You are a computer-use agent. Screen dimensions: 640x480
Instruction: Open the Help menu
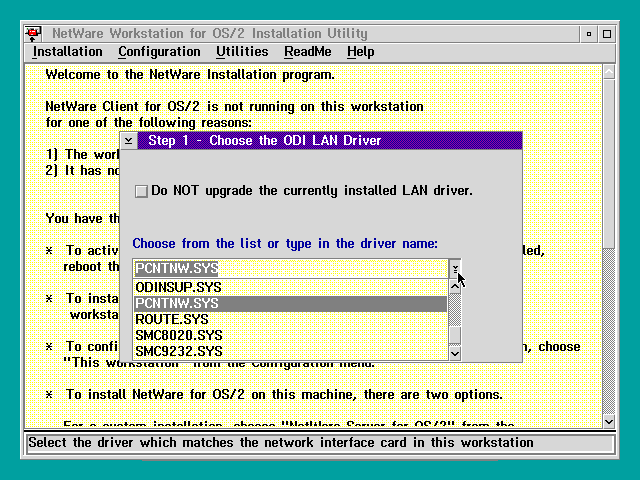point(360,52)
